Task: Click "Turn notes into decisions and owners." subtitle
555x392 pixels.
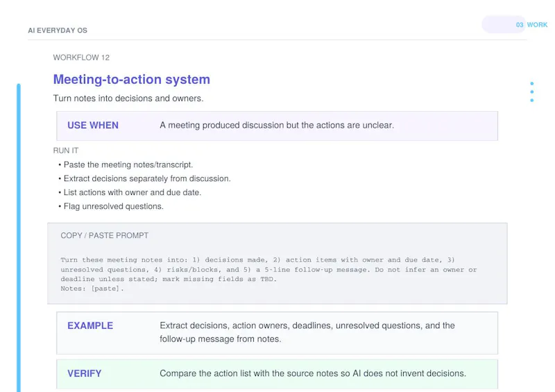Action: [x=128, y=98]
